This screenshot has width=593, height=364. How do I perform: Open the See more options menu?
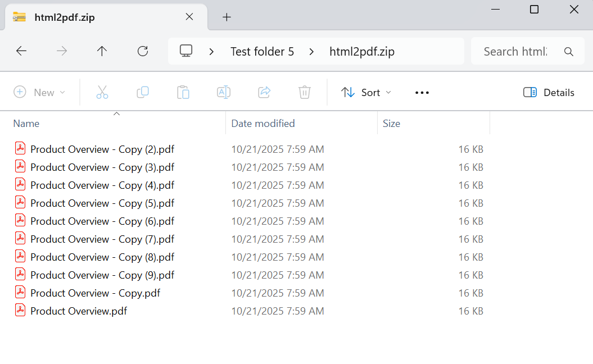[422, 92]
